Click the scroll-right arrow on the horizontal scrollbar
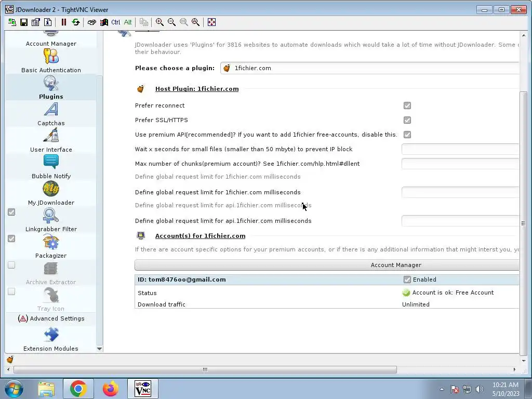 pyautogui.click(x=514, y=369)
